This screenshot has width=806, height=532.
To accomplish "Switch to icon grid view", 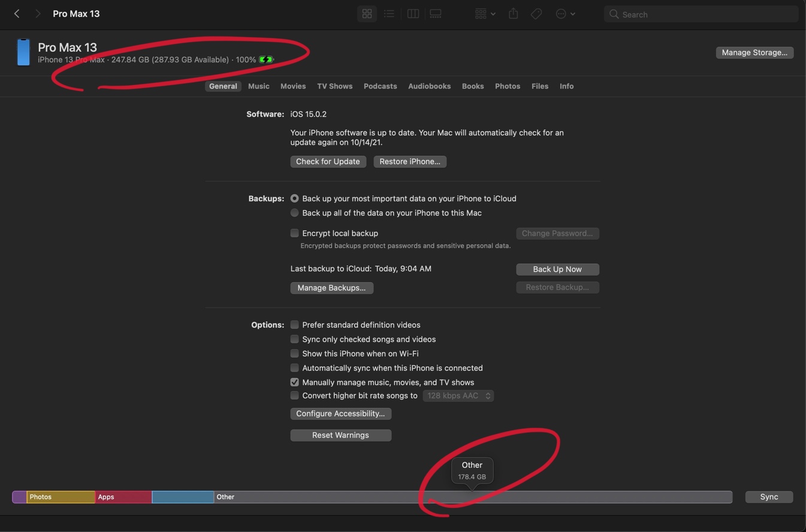I will tap(367, 14).
